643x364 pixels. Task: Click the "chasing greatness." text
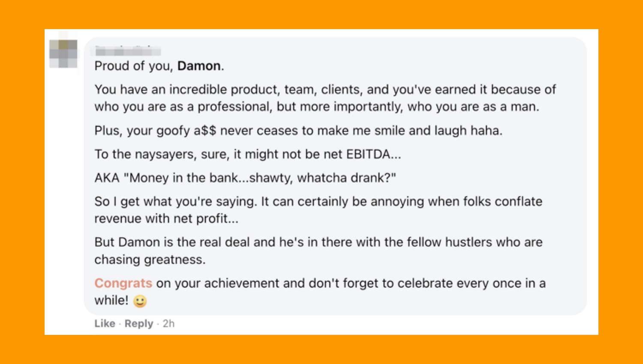[150, 260]
